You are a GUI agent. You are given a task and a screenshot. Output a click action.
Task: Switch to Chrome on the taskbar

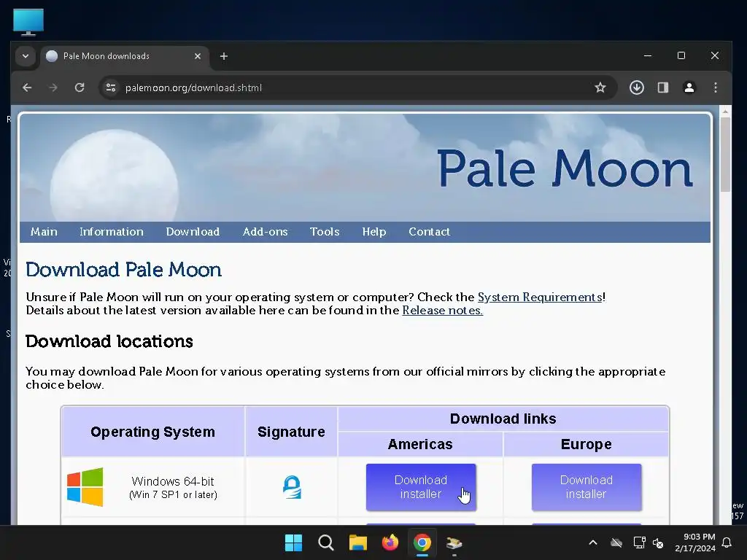tap(422, 542)
